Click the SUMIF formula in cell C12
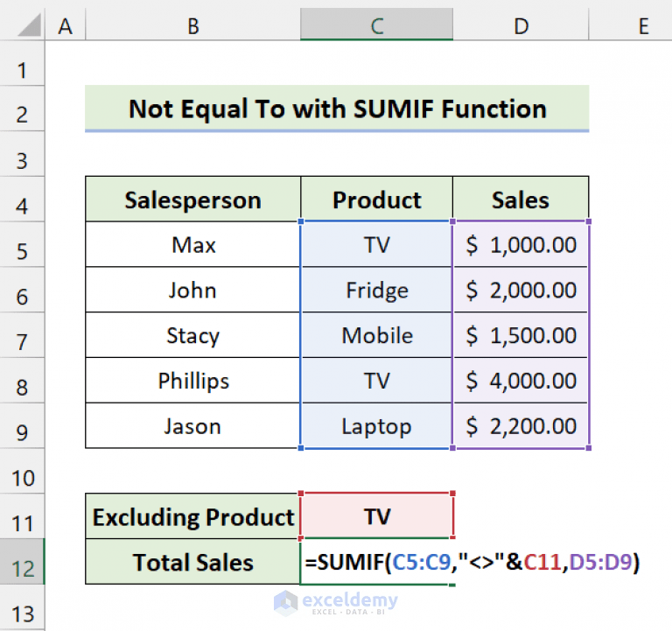This screenshot has width=672, height=631. [x=472, y=562]
